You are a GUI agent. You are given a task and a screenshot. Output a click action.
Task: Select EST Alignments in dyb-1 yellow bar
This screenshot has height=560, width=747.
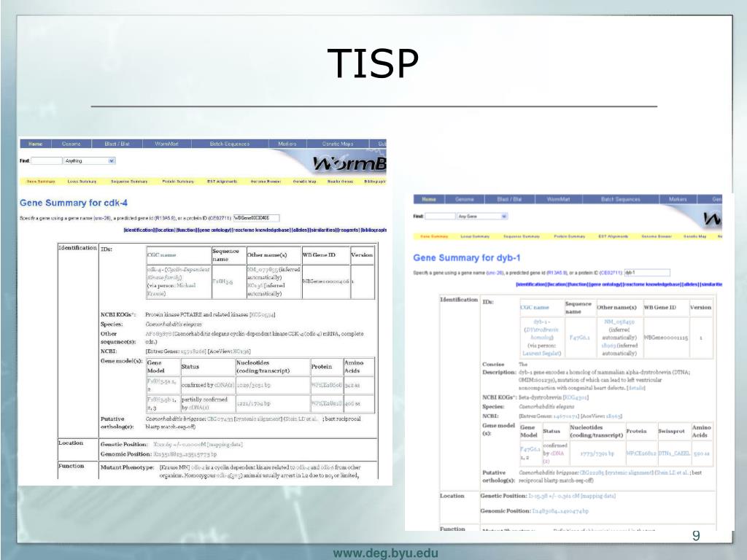point(613,237)
